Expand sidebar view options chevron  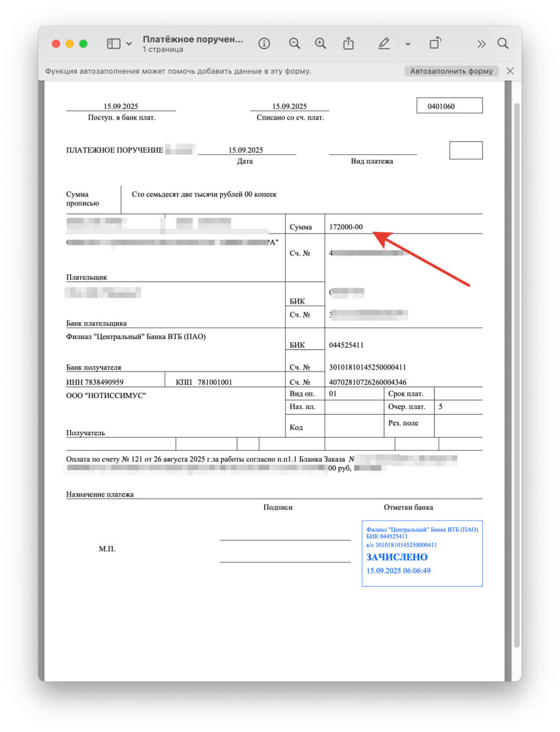pos(129,44)
